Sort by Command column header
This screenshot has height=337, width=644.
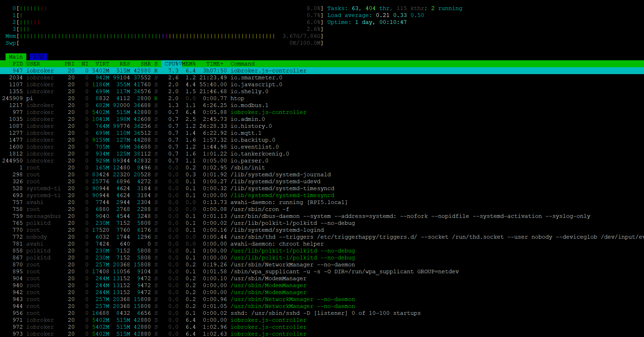pyautogui.click(x=243, y=64)
